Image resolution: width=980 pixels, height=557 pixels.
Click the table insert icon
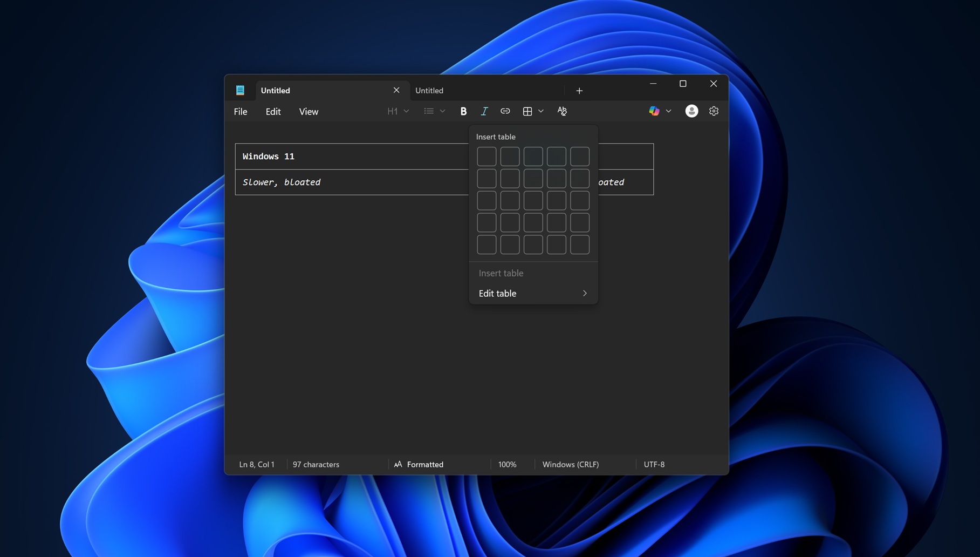pyautogui.click(x=527, y=111)
